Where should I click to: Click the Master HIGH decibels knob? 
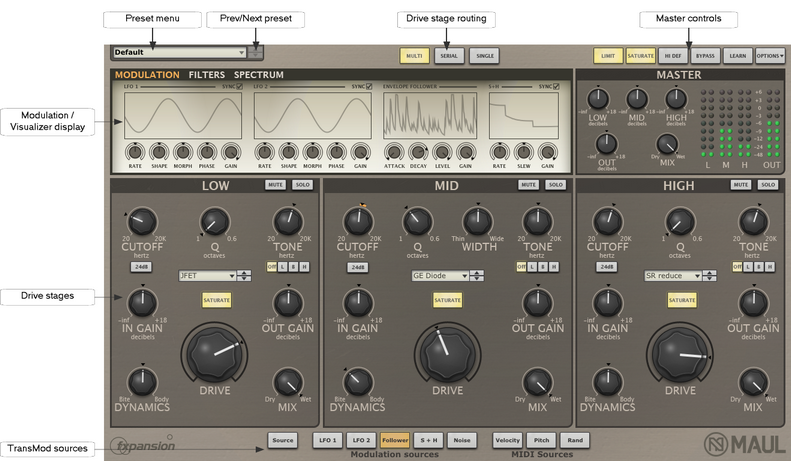point(676,99)
